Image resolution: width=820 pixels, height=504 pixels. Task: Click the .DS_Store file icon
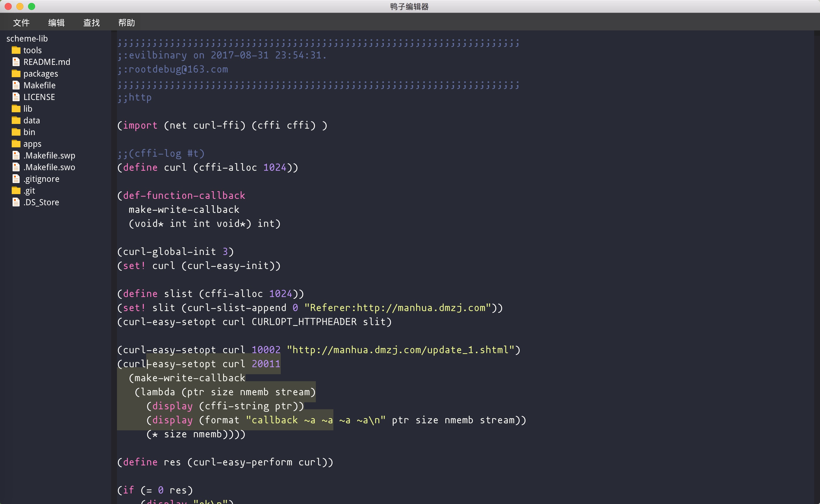point(16,202)
